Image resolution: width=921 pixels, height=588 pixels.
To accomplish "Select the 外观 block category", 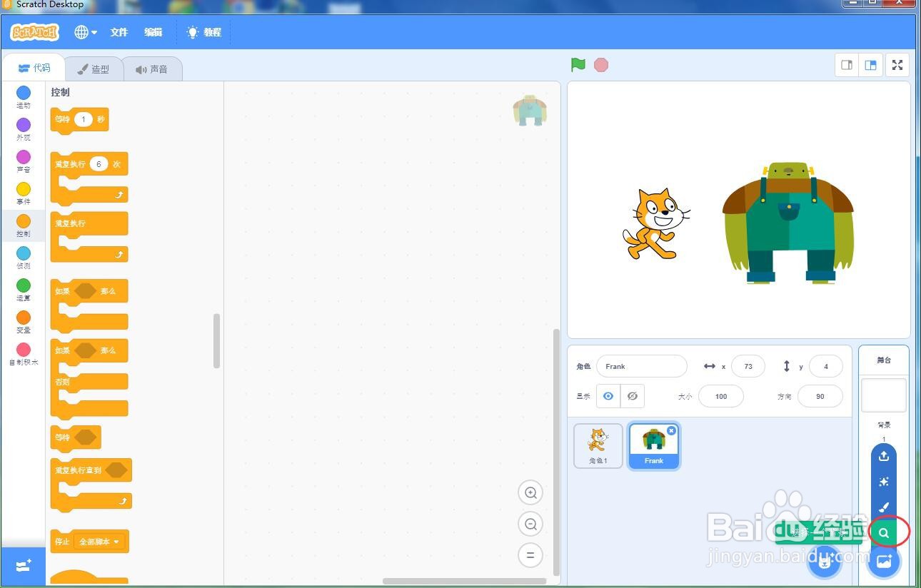I will 24,130.
